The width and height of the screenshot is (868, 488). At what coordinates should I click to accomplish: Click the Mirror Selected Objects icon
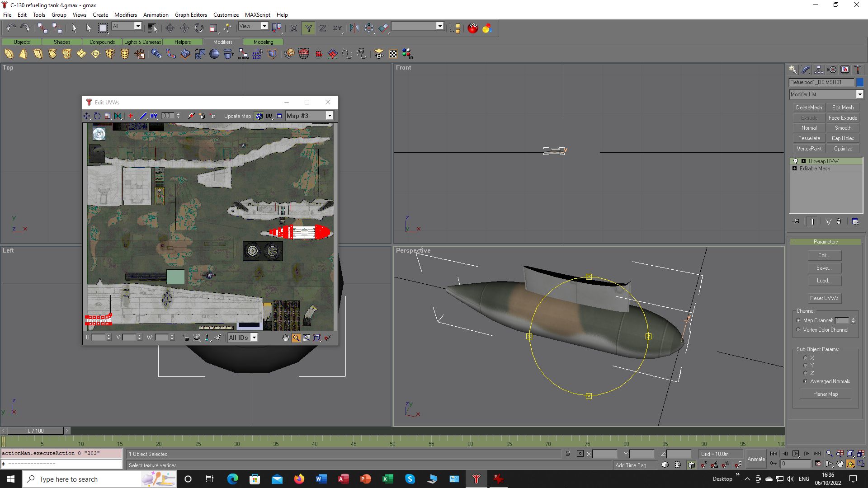tap(354, 28)
